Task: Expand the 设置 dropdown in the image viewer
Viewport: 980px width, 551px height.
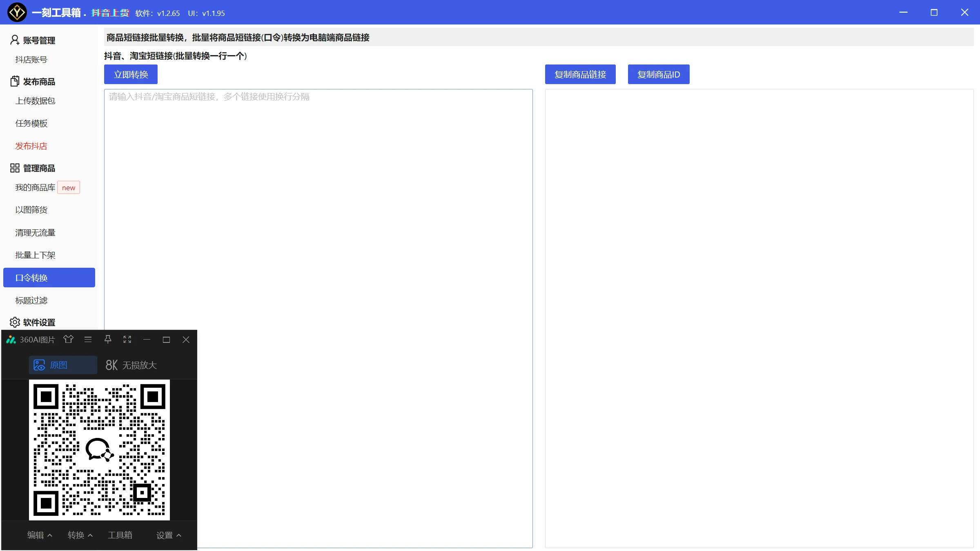Action: pos(169,535)
